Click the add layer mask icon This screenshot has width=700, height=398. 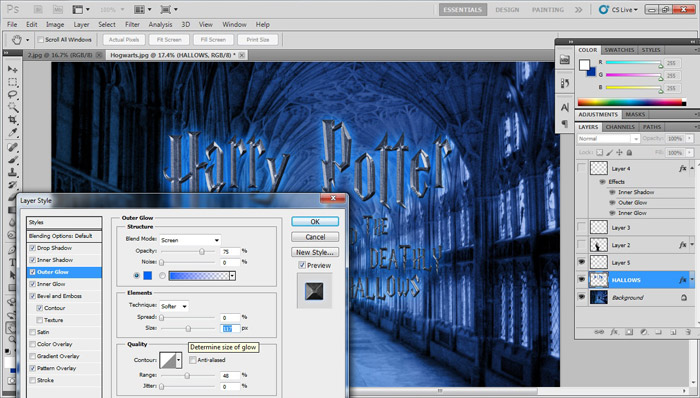[629, 332]
